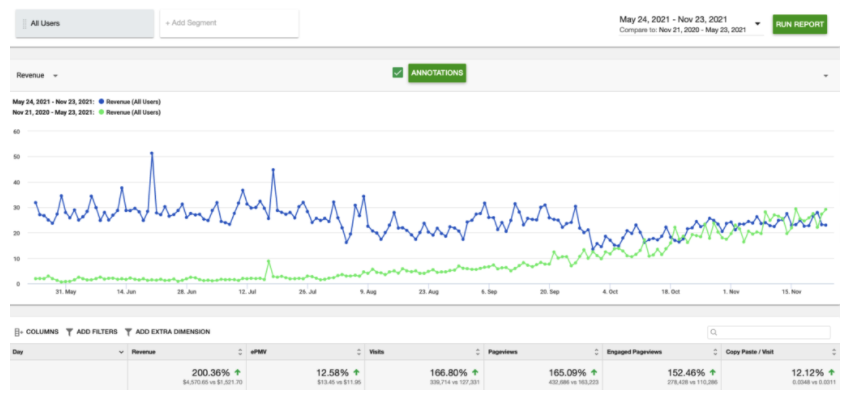Click the drag handle on All Users

[24, 24]
